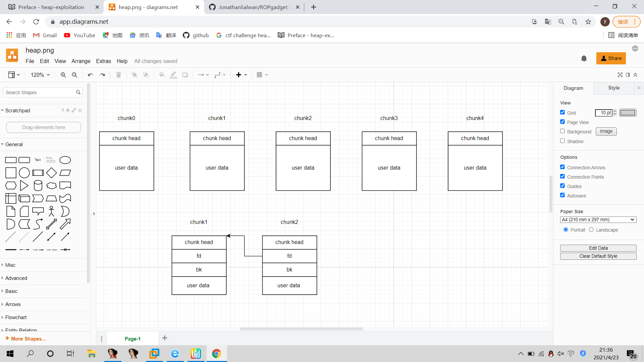The height and width of the screenshot is (362, 644).
Task: Click the fullscreen toggle icon
Action: point(620,75)
